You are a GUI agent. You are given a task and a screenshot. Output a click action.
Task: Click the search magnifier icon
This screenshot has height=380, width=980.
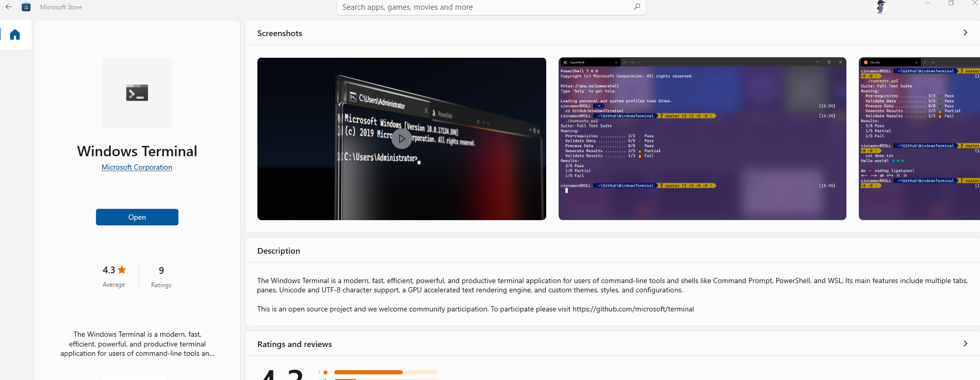tap(637, 7)
